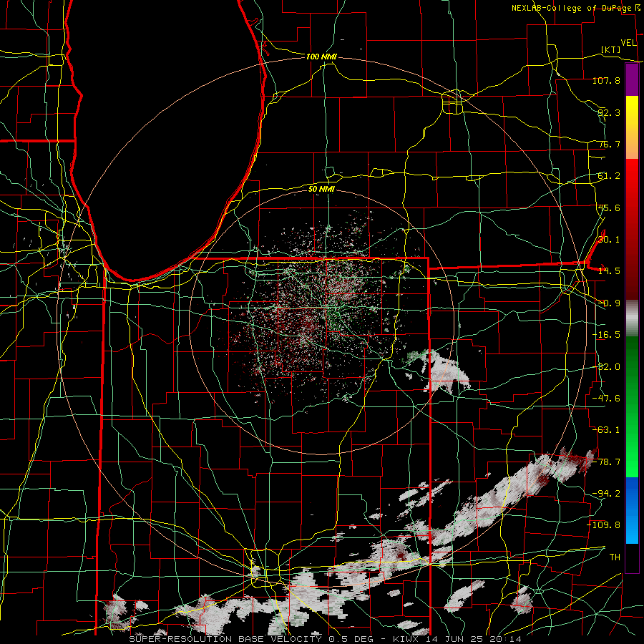Select the 61.2 velocity scale value
Viewport: 644px width, 644px height.
tap(609, 176)
